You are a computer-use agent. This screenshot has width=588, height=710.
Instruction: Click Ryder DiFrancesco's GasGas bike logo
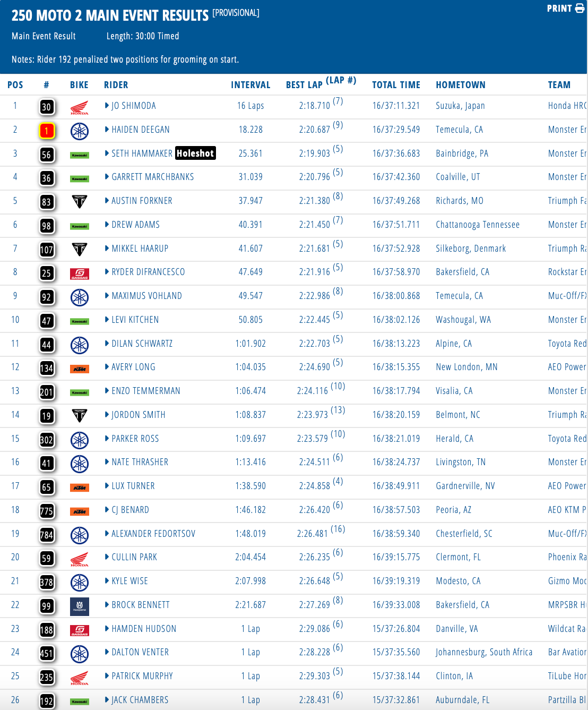(80, 274)
